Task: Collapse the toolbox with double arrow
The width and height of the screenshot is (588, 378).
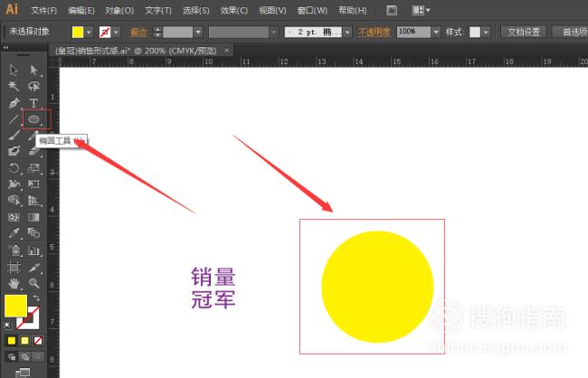Action: click(x=5, y=48)
